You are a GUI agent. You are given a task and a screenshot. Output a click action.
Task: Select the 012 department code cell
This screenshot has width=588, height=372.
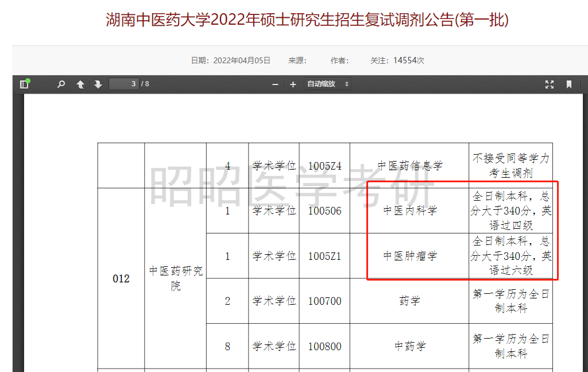121,278
